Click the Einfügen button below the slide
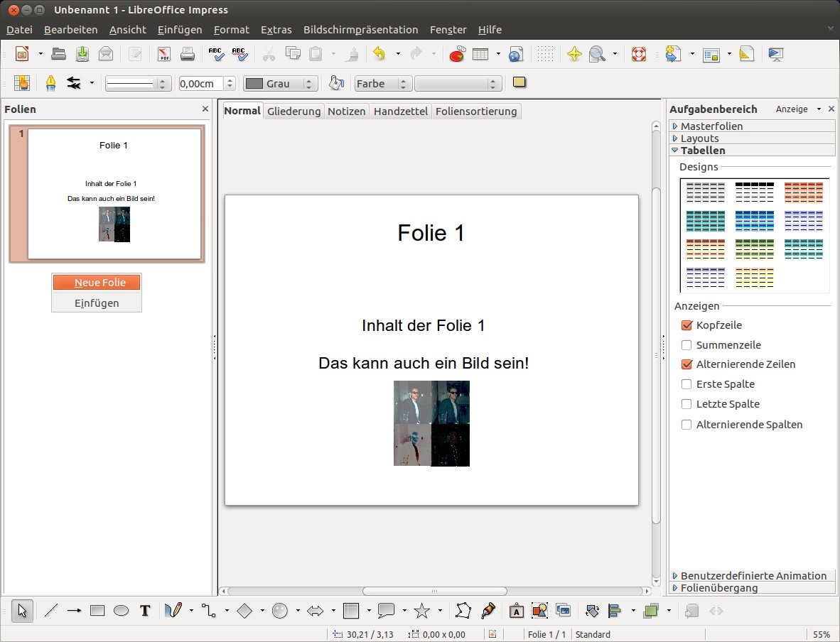The height and width of the screenshot is (642, 840). [97, 303]
